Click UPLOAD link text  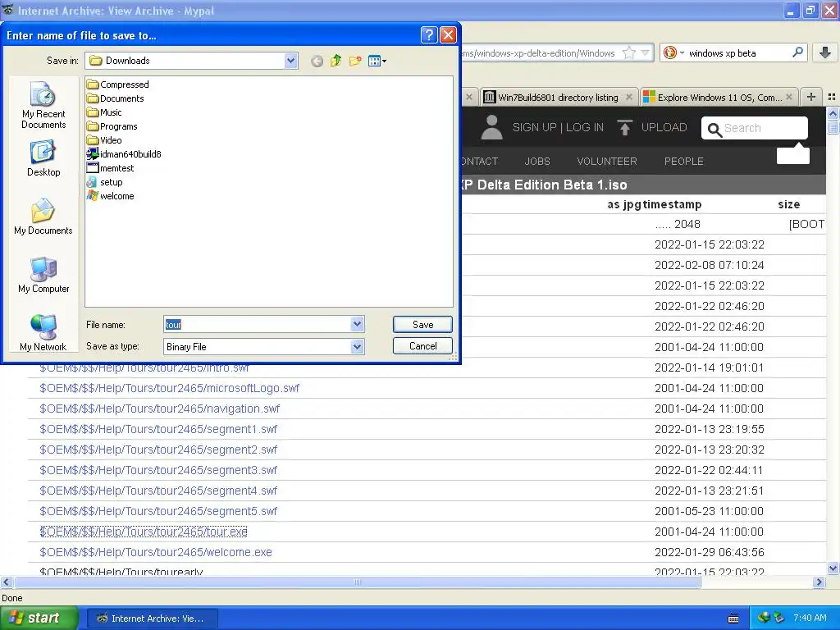pos(664,127)
